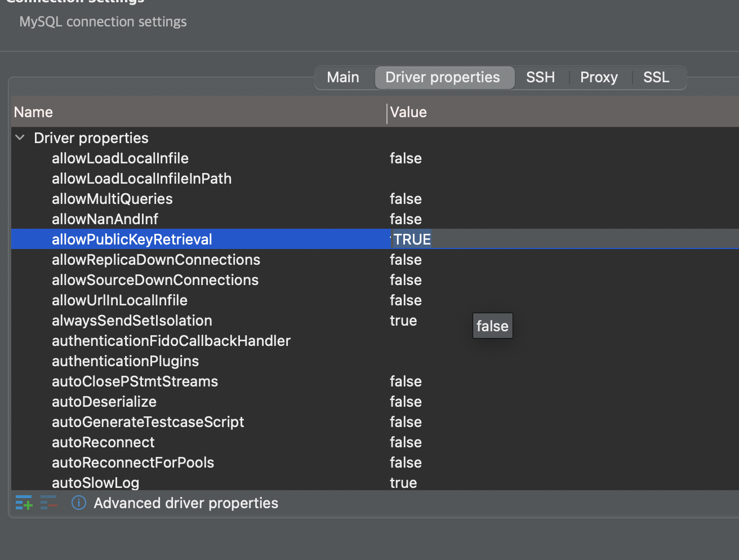
Task: Click false value of allowReplicaDownConnections
Action: (406, 260)
